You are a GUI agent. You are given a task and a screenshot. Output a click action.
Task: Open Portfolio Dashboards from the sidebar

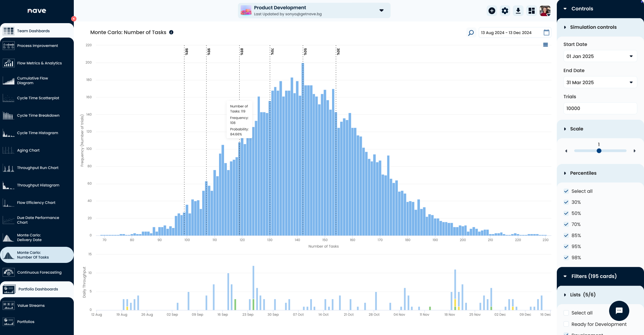point(38,289)
